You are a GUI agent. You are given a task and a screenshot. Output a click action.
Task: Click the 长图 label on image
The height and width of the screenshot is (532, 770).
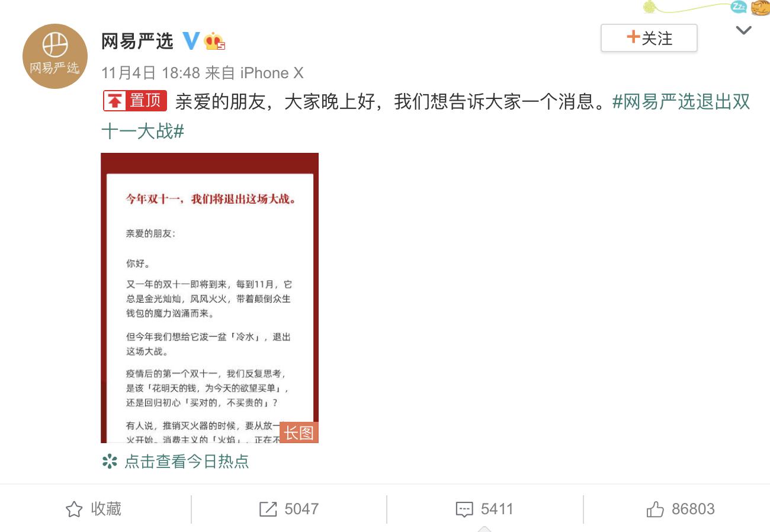click(299, 432)
